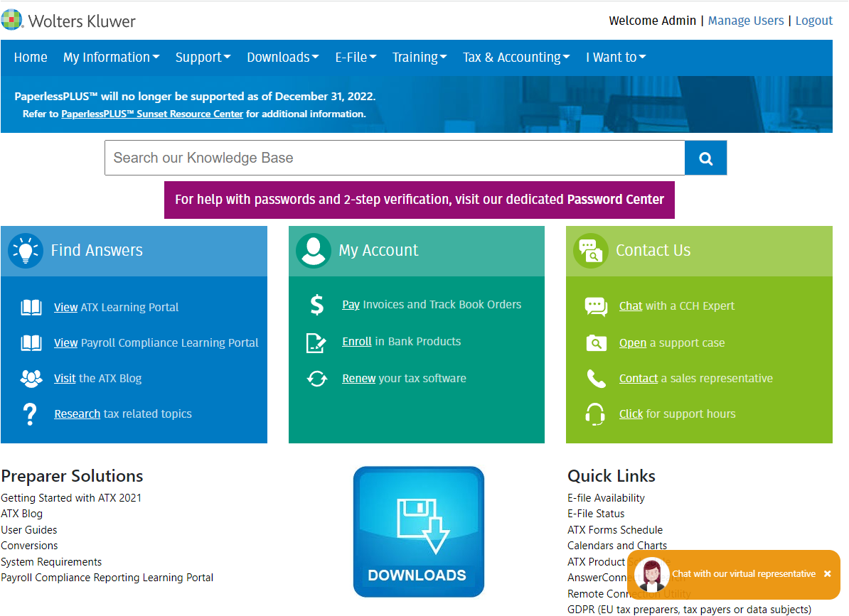Open Getting Started with ATX 2021
The width and height of the screenshot is (849, 616).
click(x=71, y=498)
